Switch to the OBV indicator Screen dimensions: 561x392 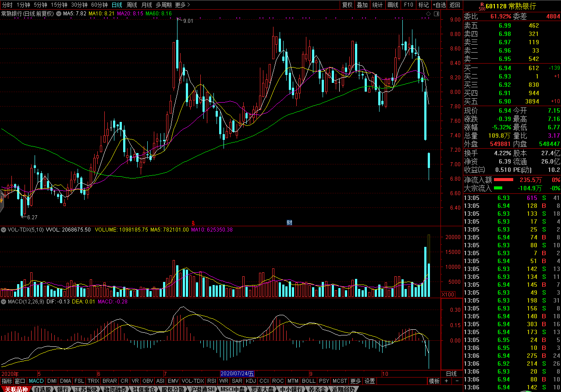coord(148,381)
